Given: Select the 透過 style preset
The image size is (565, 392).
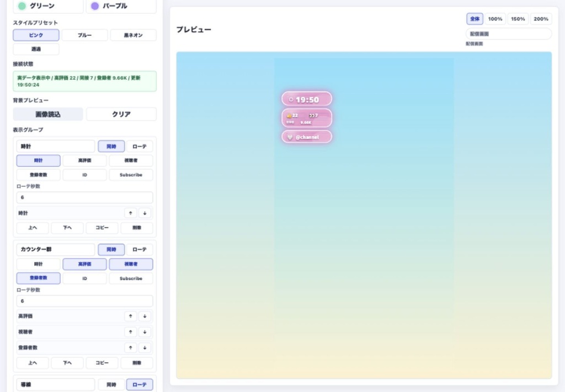Looking at the screenshot, I should point(36,49).
